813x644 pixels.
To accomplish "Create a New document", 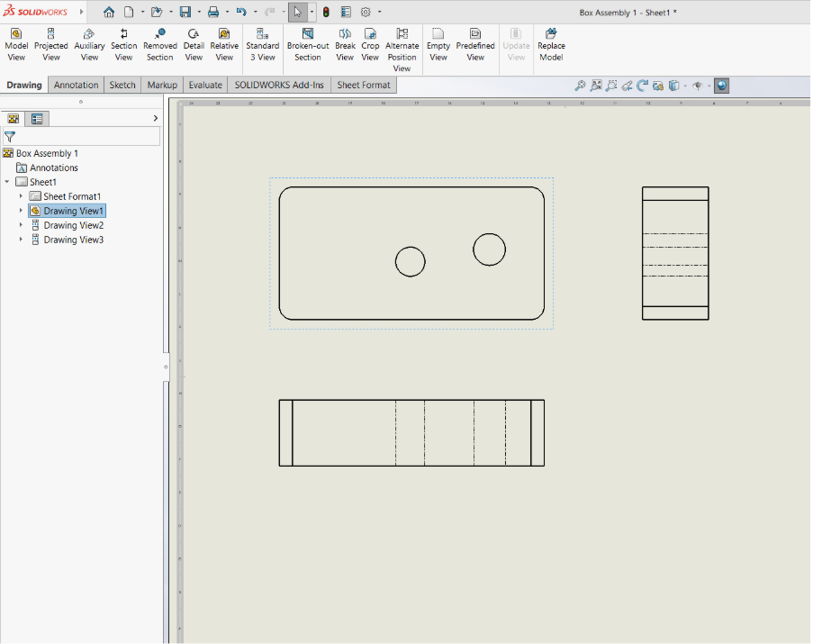I will pos(129,12).
